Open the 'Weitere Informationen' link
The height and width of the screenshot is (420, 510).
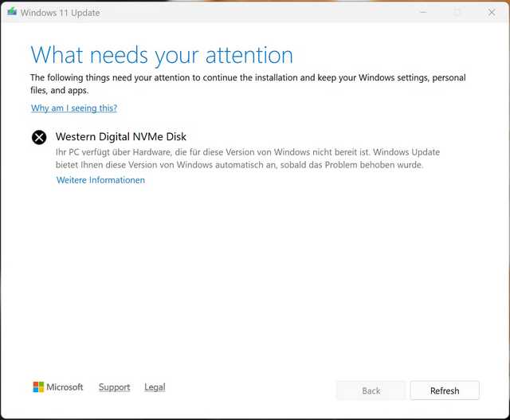(100, 180)
